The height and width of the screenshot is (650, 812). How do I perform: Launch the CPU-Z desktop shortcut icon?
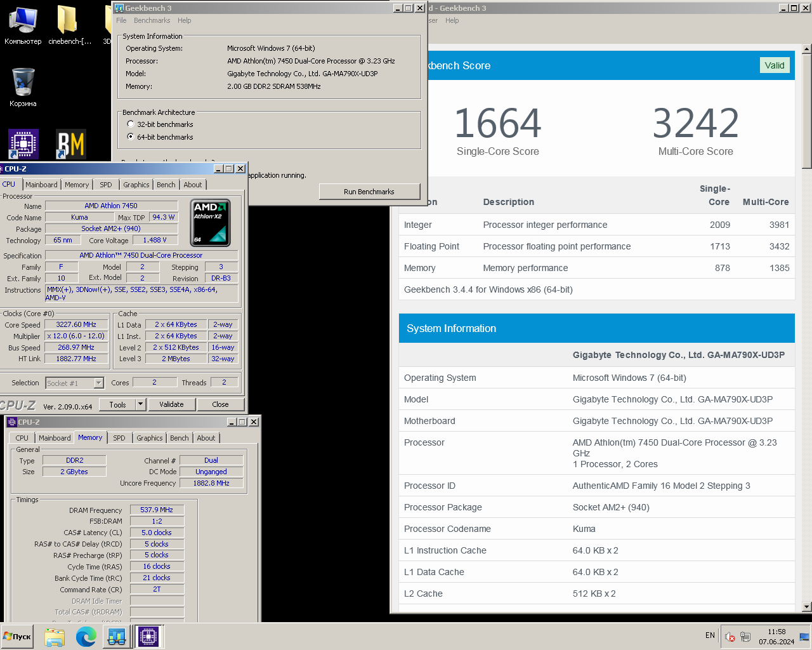[x=23, y=144]
